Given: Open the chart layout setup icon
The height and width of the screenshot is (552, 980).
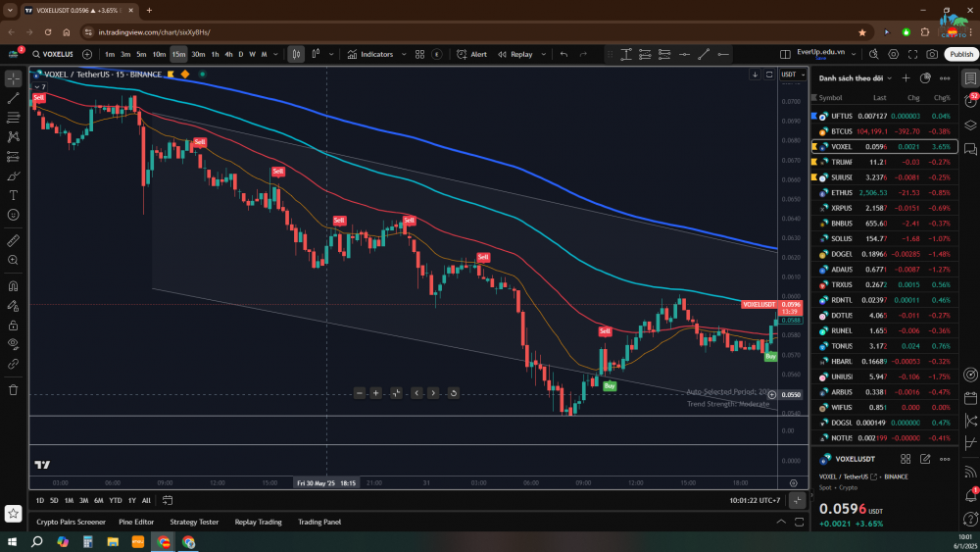Looking at the screenshot, I should click(x=785, y=54).
